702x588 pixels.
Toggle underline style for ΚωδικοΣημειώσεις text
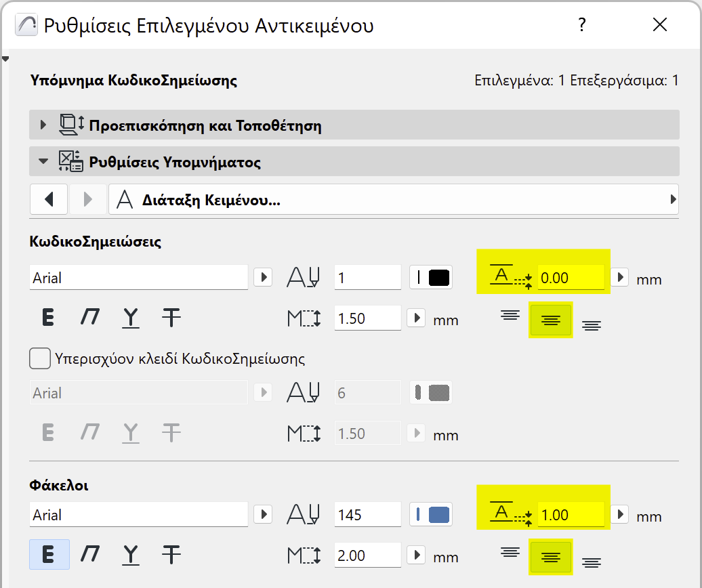click(130, 318)
